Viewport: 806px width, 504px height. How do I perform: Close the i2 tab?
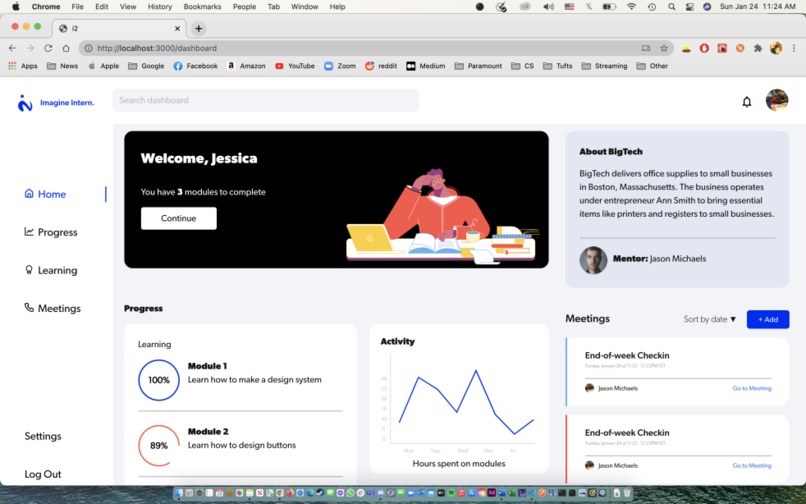pyautogui.click(x=177, y=28)
